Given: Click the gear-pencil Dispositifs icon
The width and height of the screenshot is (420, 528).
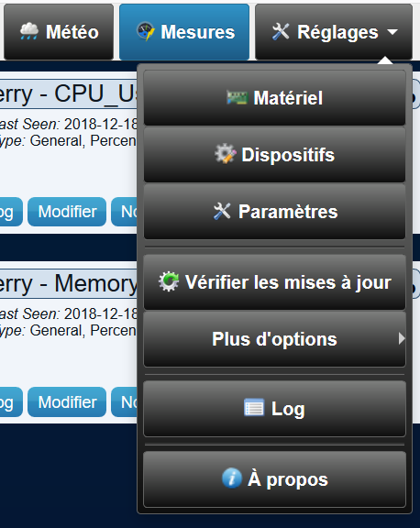Looking at the screenshot, I should pos(226,154).
